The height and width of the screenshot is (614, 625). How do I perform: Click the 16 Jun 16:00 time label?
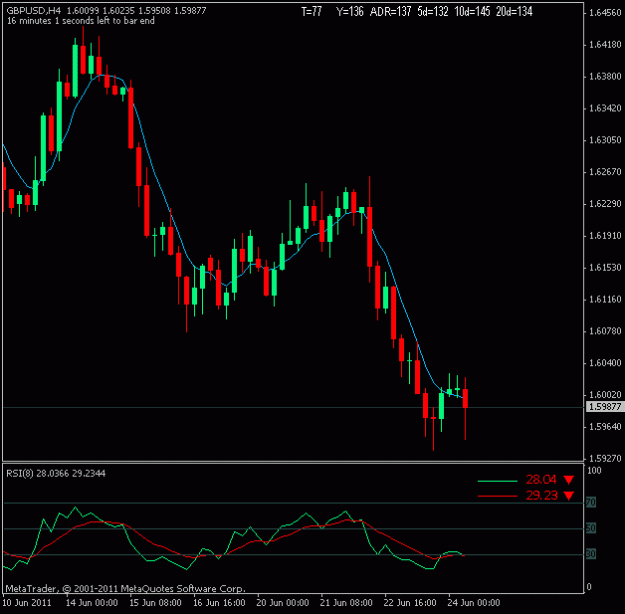click(219, 603)
